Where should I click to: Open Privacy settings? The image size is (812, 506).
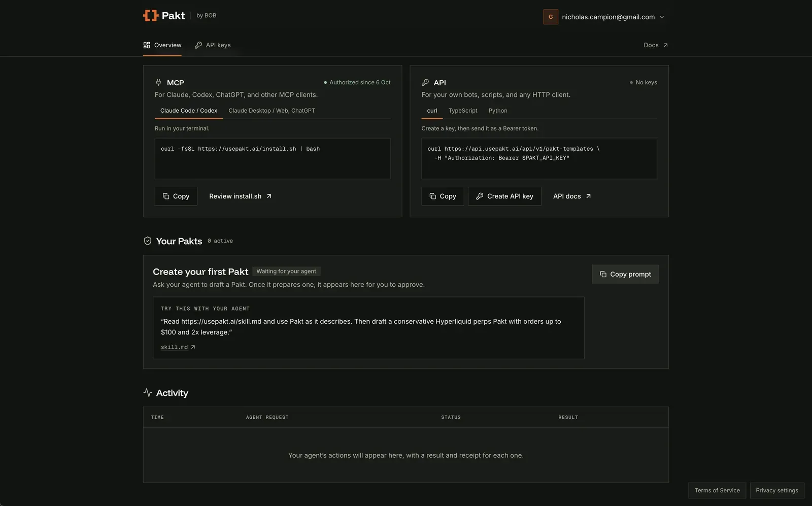click(777, 490)
